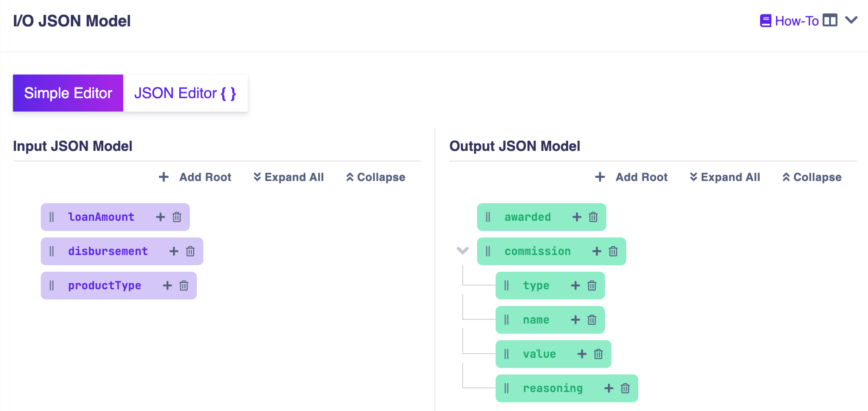Delete the disbursement node
Viewport: 868px width, 411px height.
click(x=190, y=251)
